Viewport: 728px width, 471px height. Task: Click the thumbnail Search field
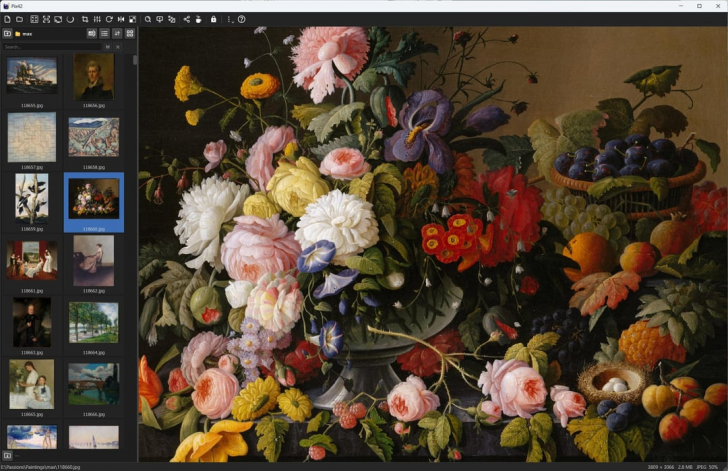point(52,47)
